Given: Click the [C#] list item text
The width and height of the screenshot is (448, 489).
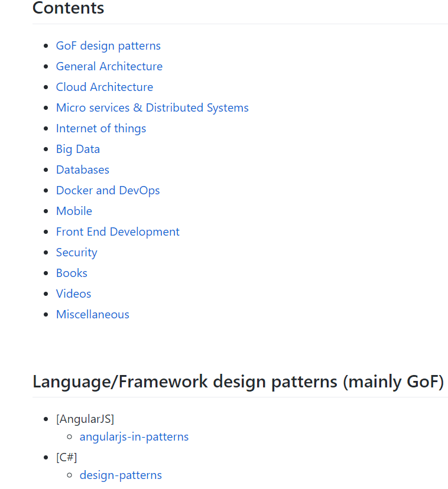Looking at the screenshot, I should (67, 457).
